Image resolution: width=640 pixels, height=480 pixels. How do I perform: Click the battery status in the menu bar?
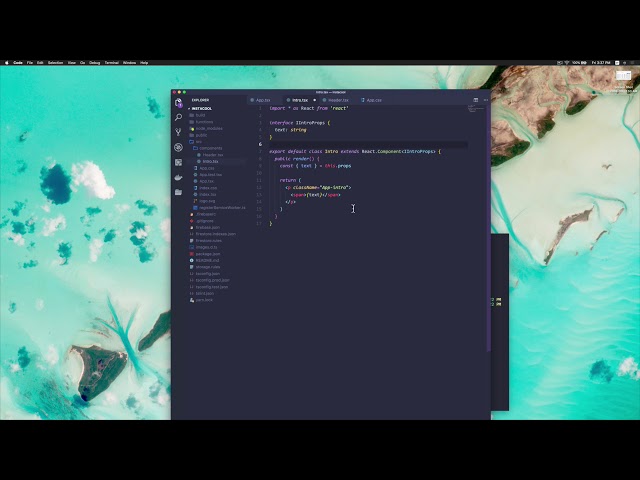click(x=580, y=63)
